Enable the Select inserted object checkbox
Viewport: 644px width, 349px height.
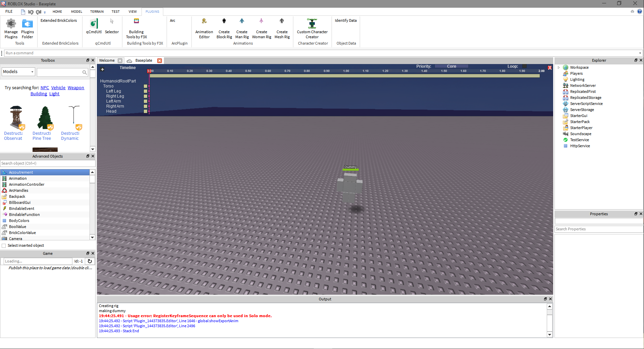4,246
